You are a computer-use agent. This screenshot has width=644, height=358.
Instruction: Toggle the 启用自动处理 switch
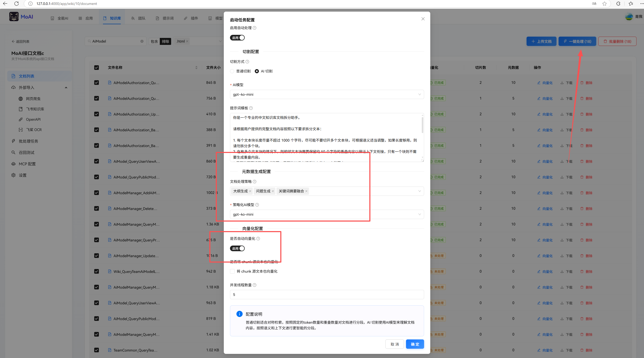point(237,38)
